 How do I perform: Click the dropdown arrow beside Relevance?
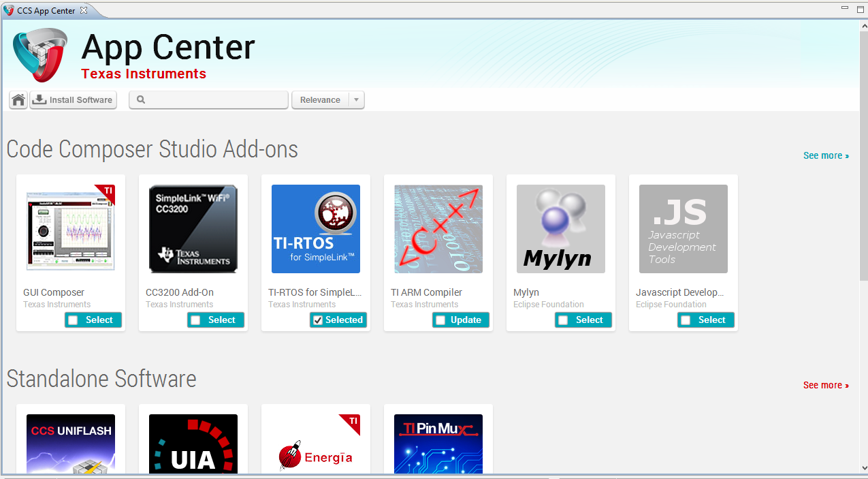tap(356, 99)
